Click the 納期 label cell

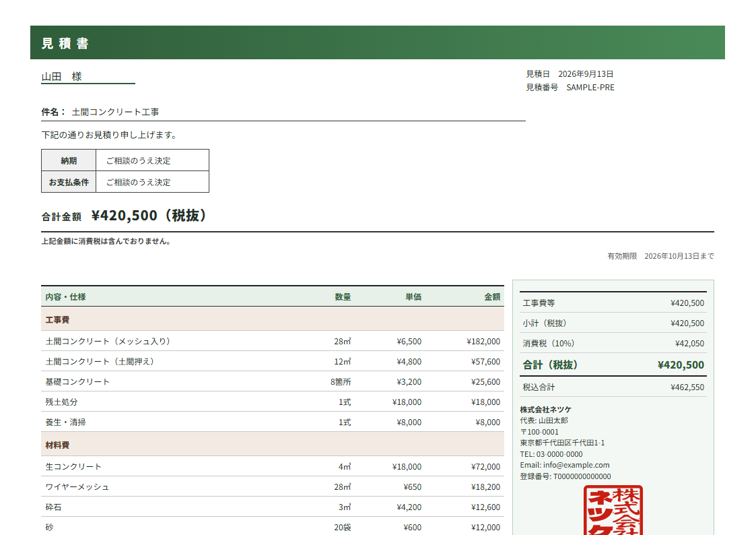pos(69,160)
